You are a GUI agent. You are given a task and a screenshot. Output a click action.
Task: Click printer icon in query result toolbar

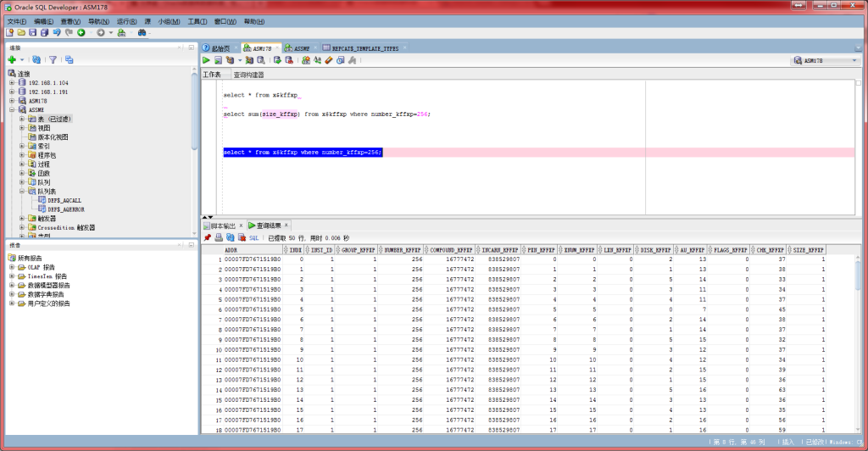coord(219,238)
